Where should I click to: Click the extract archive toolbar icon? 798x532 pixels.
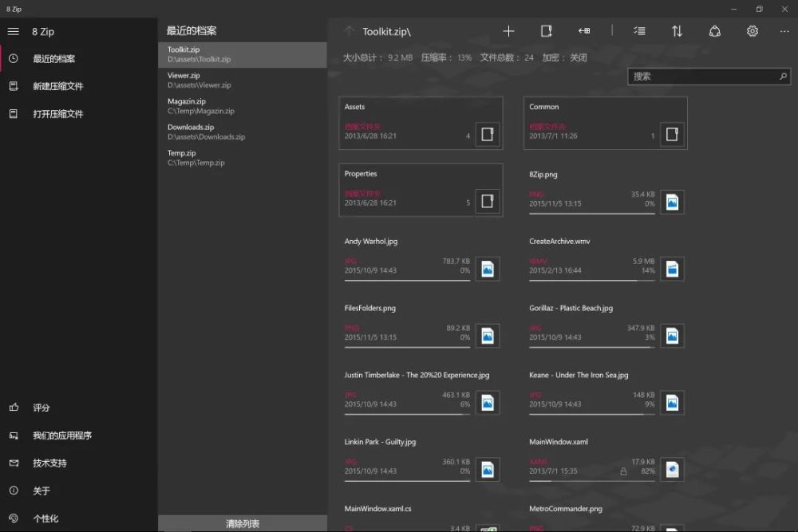pos(546,32)
